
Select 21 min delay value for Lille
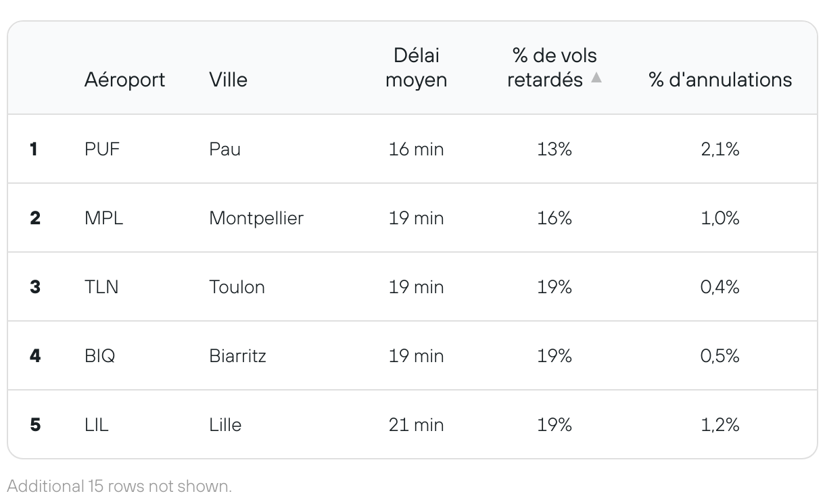(x=417, y=425)
